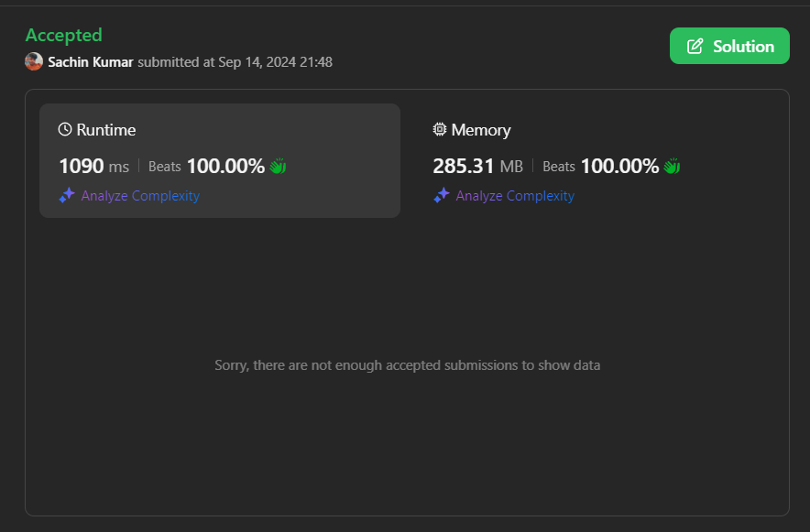Click the clapping hands icon under Runtime

(279, 167)
